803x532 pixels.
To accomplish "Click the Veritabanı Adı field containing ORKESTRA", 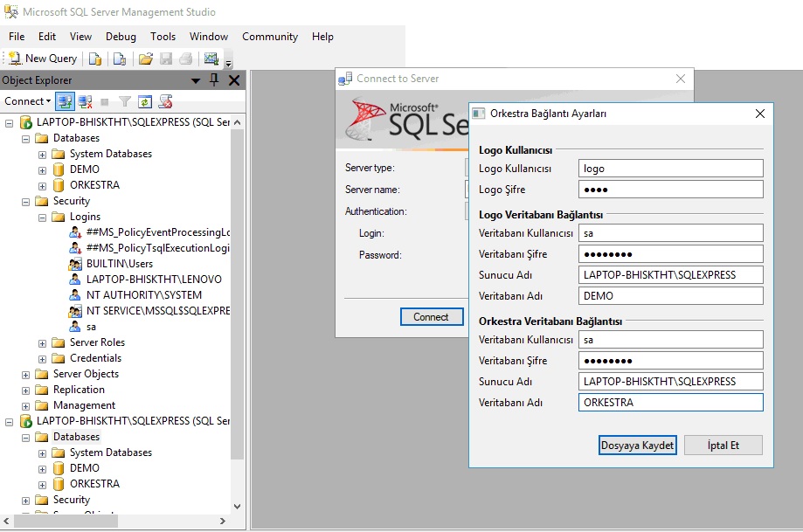I will tap(670, 403).
